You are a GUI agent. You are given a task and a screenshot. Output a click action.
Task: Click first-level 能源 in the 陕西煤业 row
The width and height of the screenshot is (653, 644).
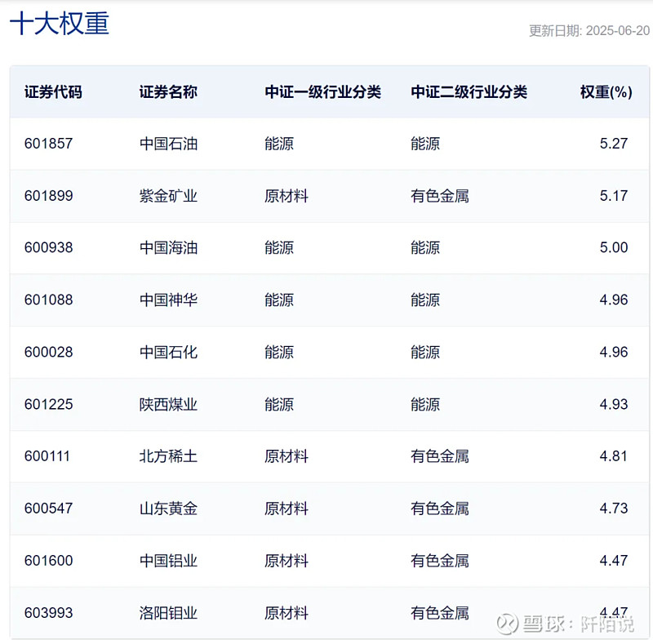(x=279, y=405)
